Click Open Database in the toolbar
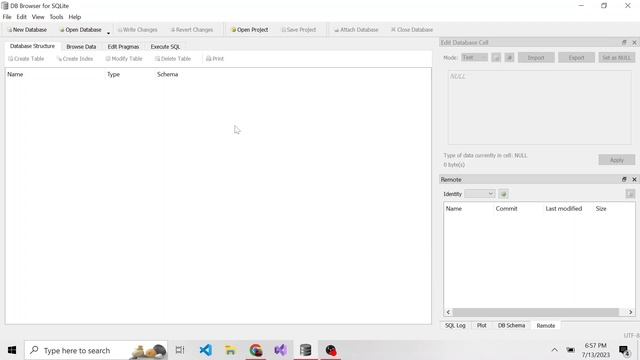This screenshot has width=640, height=360. pyautogui.click(x=81, y=30)
